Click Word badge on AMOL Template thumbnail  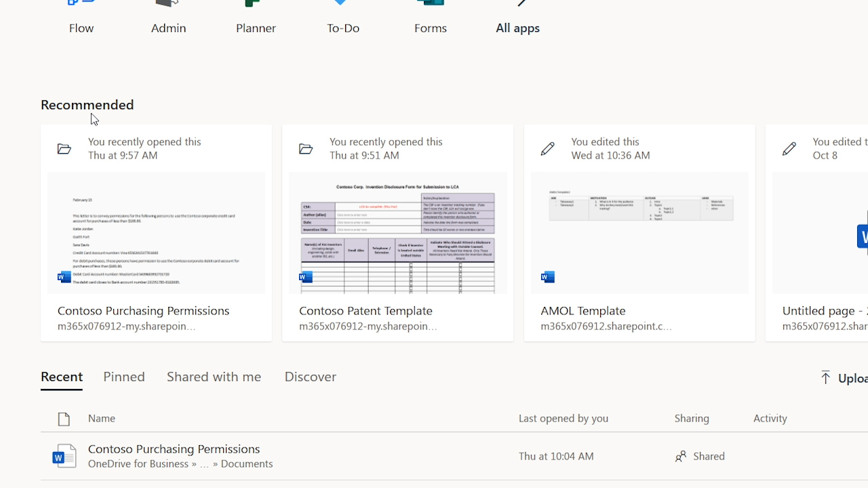pyautogui.click(x=548, y=277)
